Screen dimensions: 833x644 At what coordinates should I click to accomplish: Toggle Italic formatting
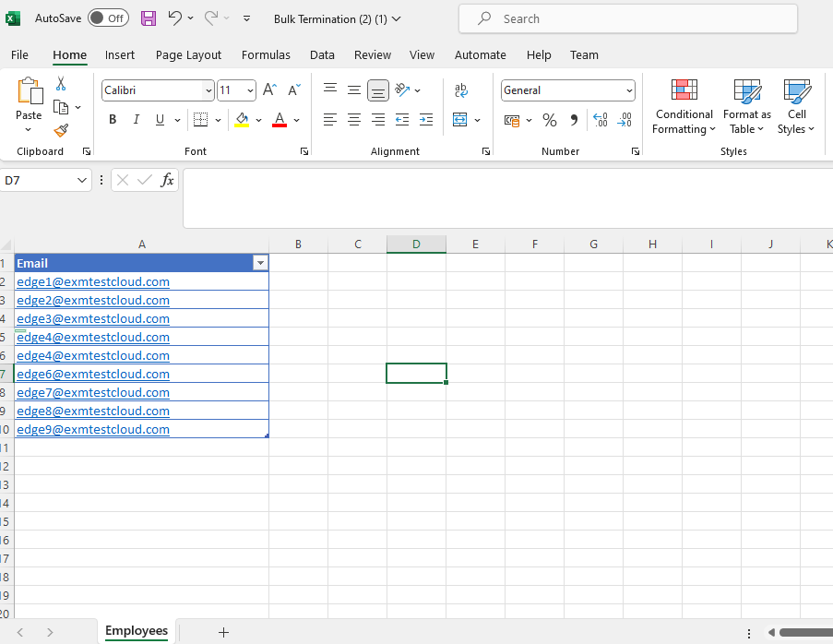coord(137,120)
